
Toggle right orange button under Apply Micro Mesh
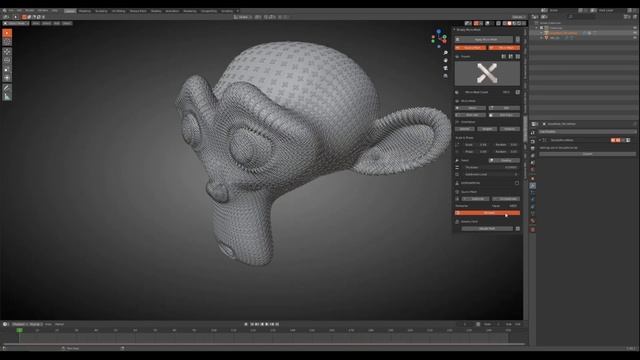click(x=504, y=48)
